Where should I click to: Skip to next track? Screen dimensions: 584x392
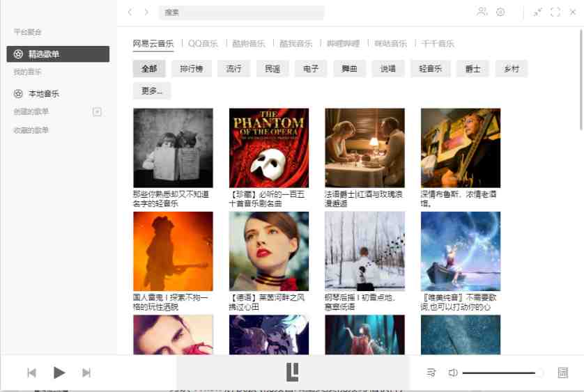[x=86, y=373]
